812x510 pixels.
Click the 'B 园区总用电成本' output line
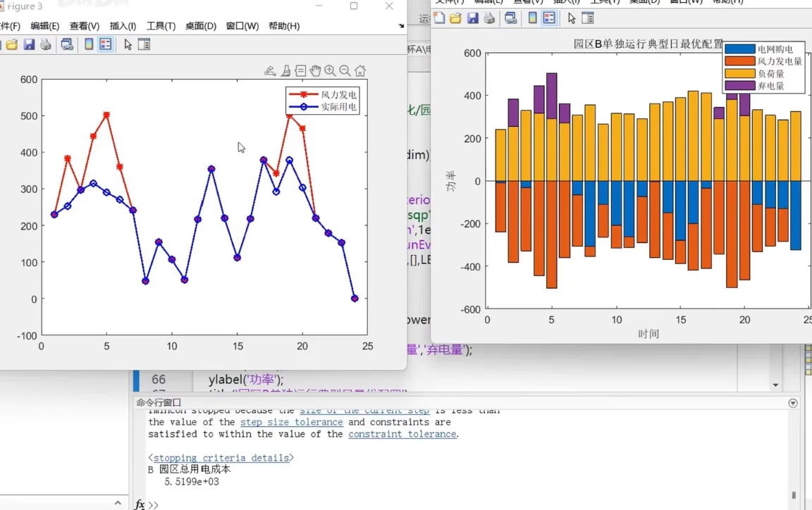[189, 469]
